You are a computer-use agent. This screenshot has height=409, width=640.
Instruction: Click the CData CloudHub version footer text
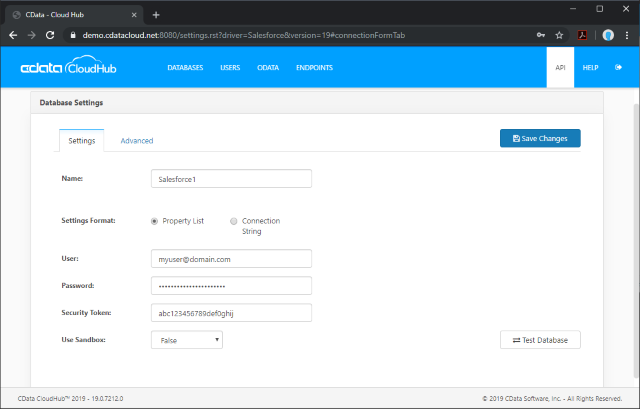[70, 398]
